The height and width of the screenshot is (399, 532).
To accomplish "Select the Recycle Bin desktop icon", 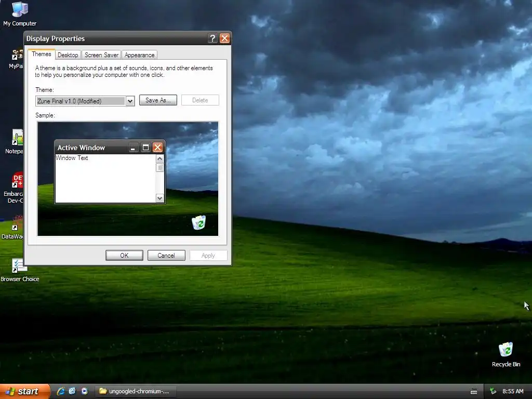I will tap(506, 354).
